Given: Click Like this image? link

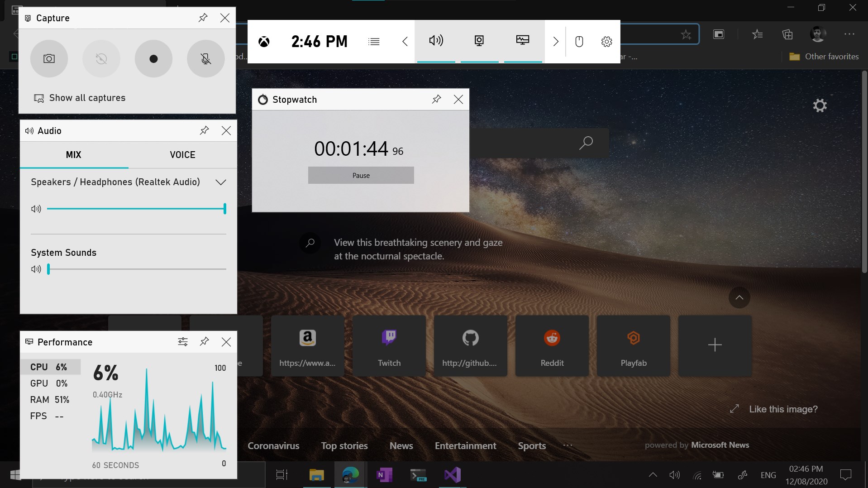Looking at the screenshot, I should (783, 409).
